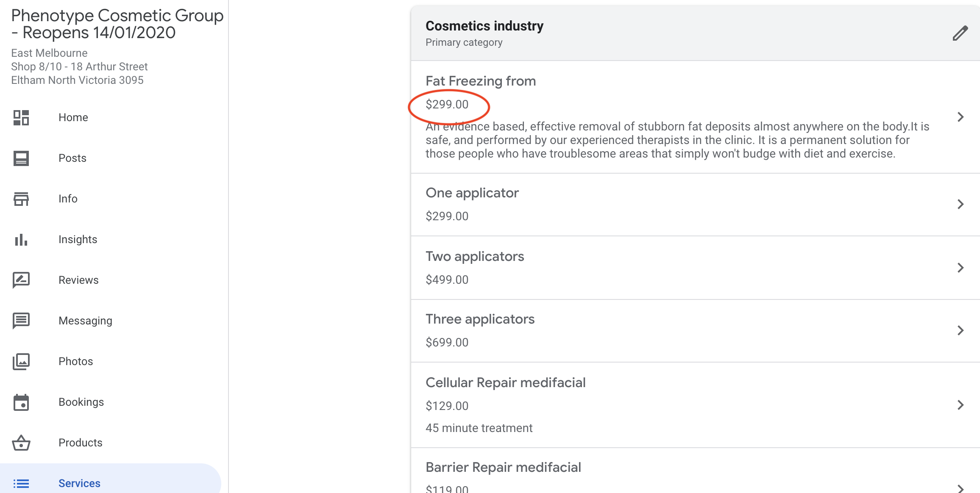Edit the Cosmetics industry primary category
This screenshot has height=493, width=980.
[x=960, y=33]
